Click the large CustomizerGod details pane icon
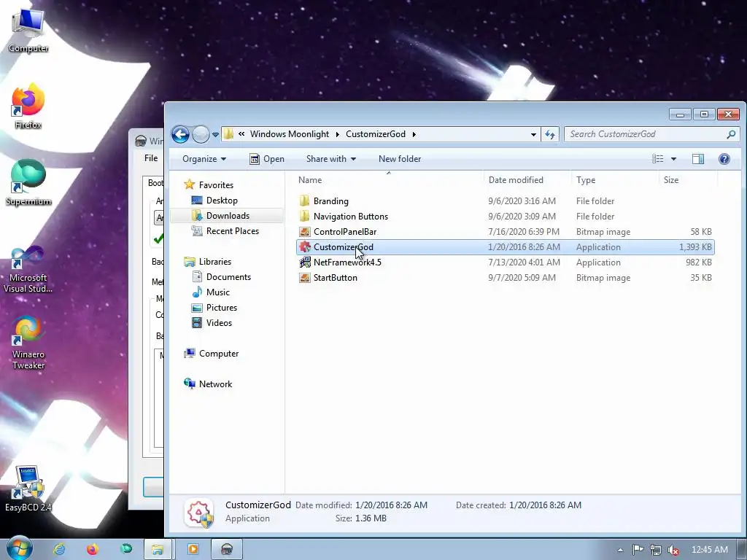The height and width of the screenshot is (560, 747). [199, 513]
